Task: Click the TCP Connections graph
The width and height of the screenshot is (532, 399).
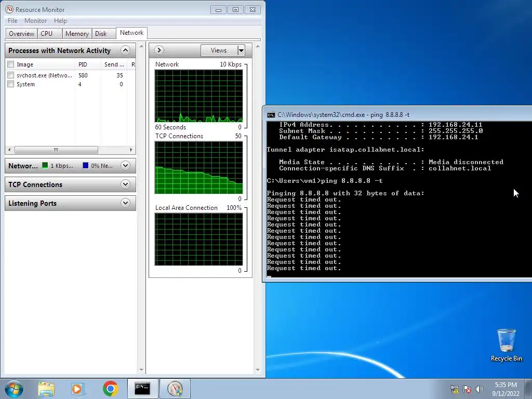Action: 199,168
